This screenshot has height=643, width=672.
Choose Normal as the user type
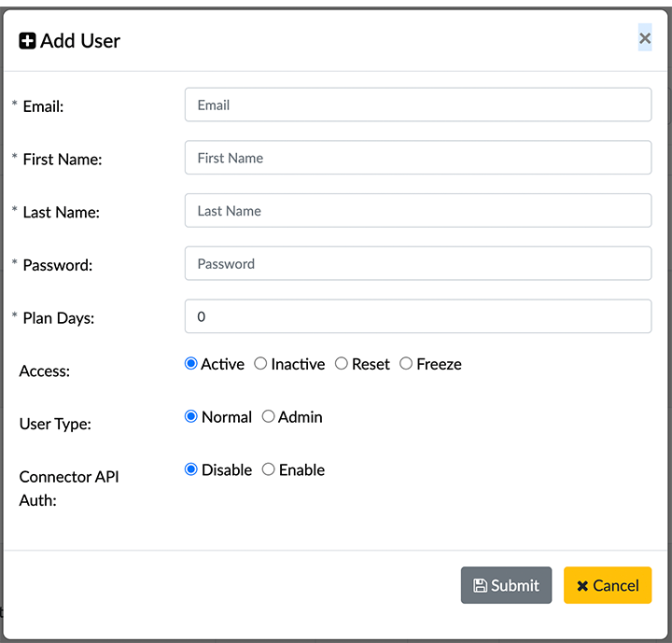[x=191, y=417]
